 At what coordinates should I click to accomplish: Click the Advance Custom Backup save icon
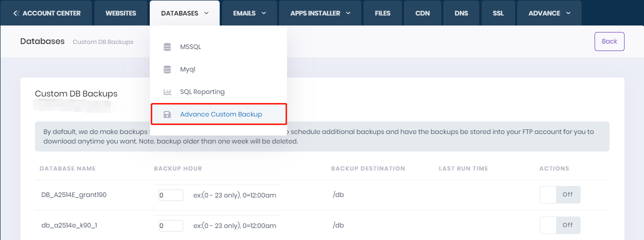point(167,114)
